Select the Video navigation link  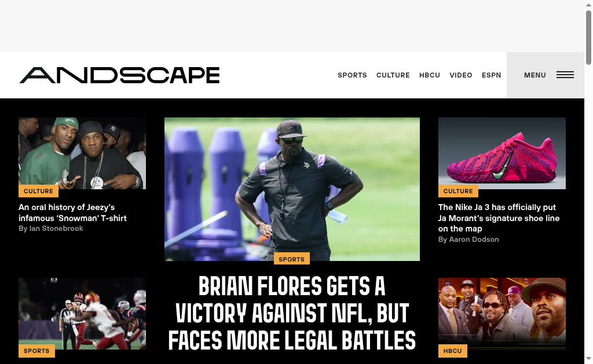(460, 75)
